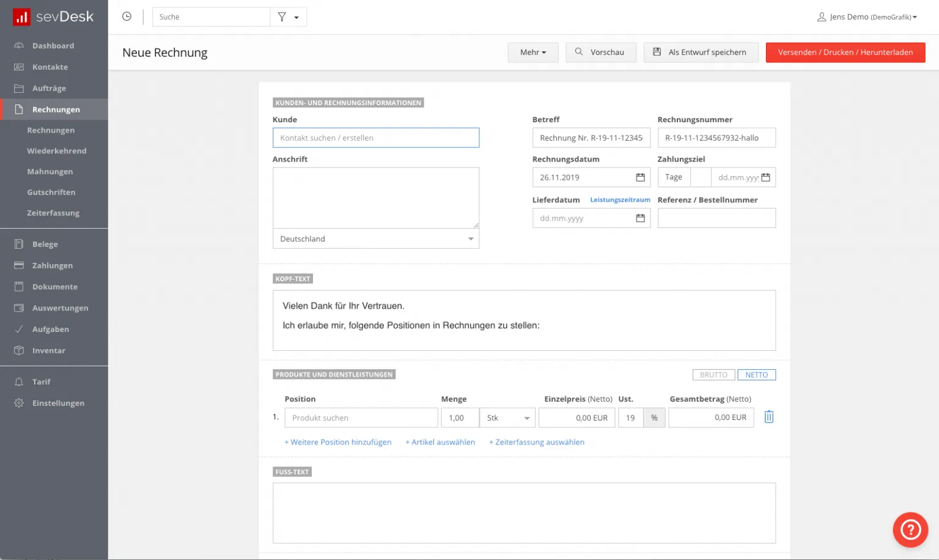Screen dimensions: 939x560
Task: Click the Inventar box icon
Action: click(19, 350)
